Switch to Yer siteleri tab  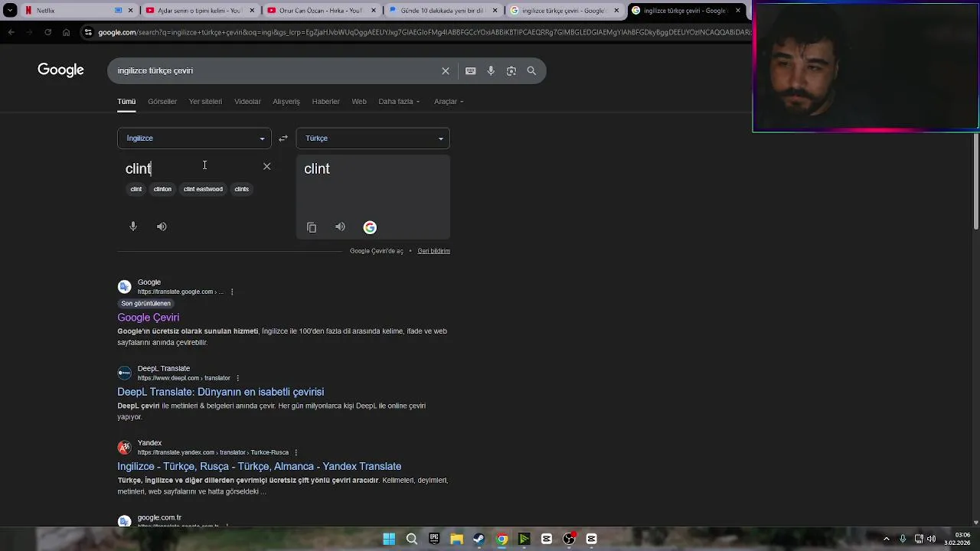pos(205,101)
